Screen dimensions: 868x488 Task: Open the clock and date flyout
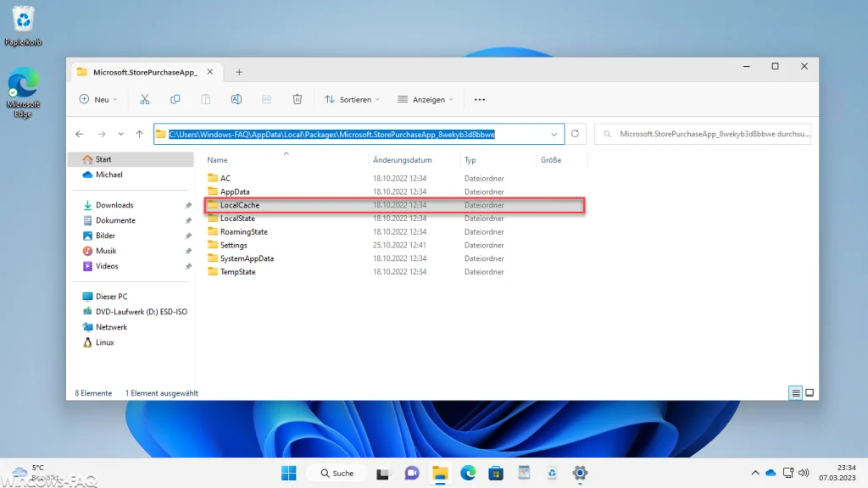[837, 473]
